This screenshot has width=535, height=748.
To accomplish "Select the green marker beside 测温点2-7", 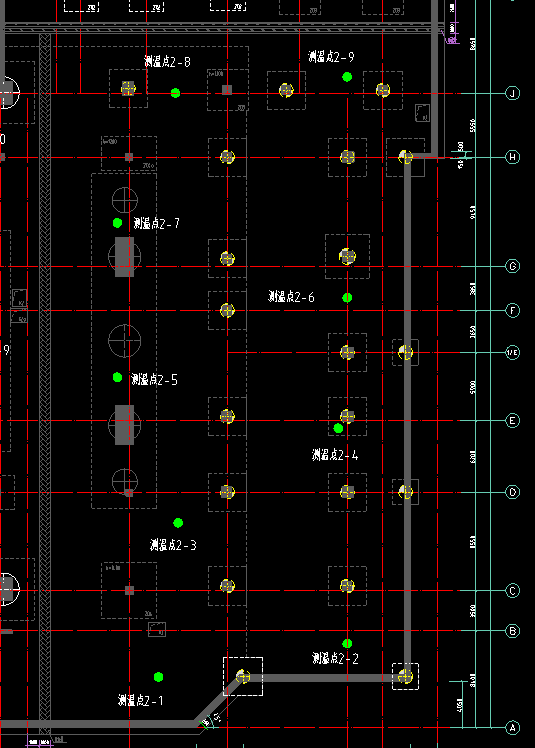I will [117, 223].
